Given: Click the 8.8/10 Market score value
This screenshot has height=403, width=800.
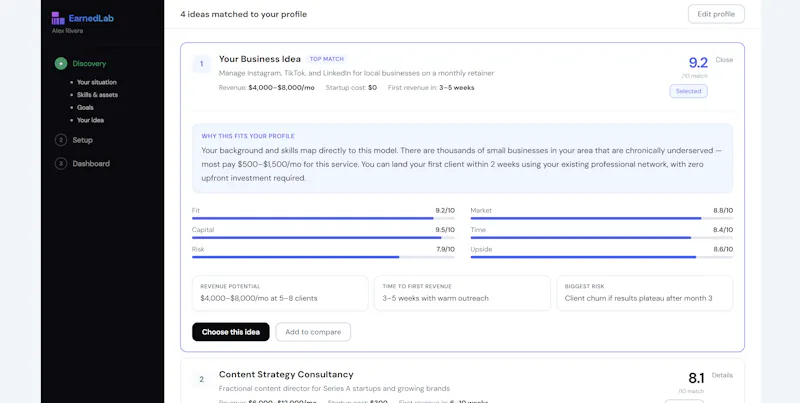Looking at the screenshot, I should (x=723, y=211).
